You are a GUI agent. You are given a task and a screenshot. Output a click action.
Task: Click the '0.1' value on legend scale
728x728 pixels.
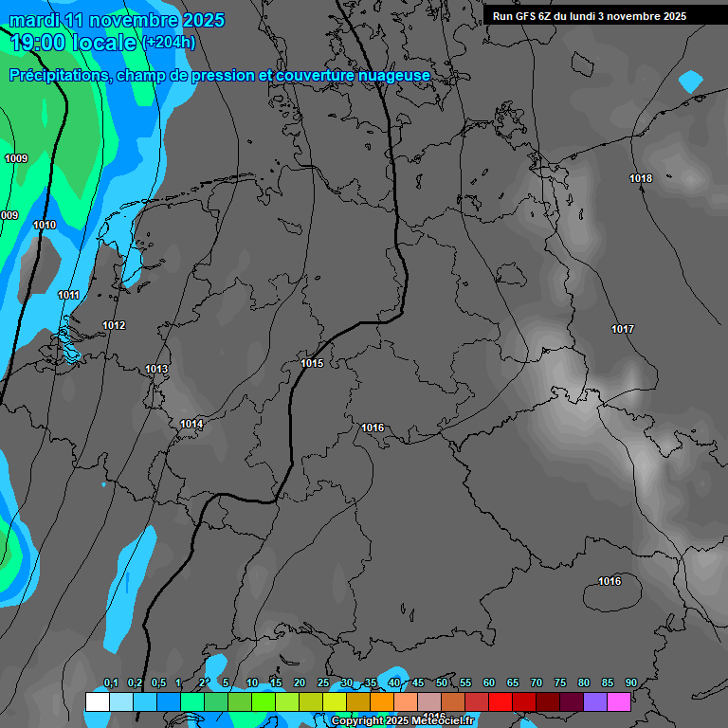[x=111, y=682]
